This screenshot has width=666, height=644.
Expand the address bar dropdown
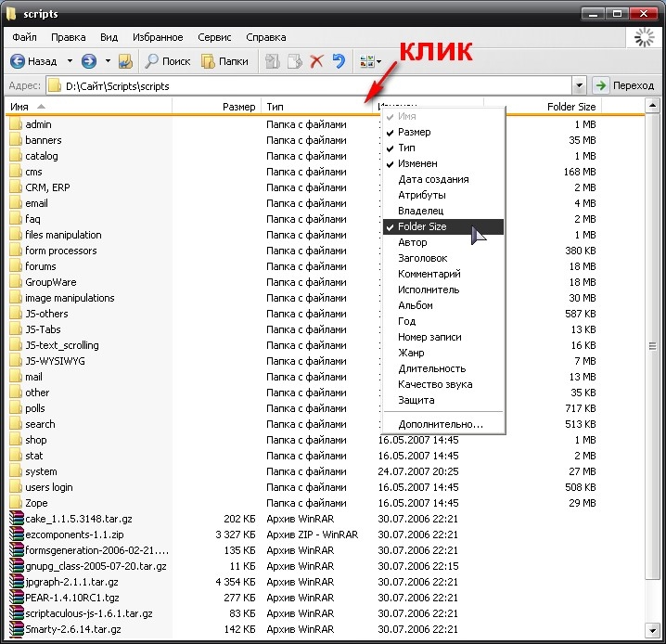click(580, 85)
